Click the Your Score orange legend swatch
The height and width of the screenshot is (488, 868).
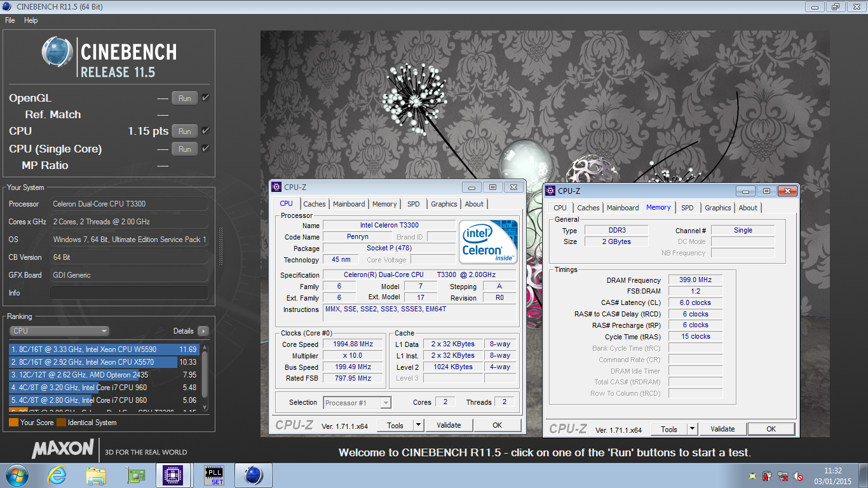pyautogui.click(x=13, y=422)
